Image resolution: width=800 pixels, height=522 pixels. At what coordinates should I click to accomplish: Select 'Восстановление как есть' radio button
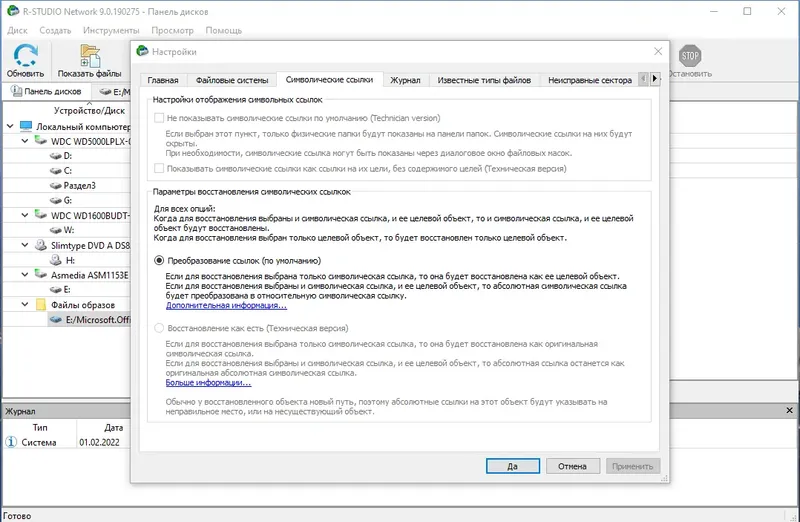159,328
